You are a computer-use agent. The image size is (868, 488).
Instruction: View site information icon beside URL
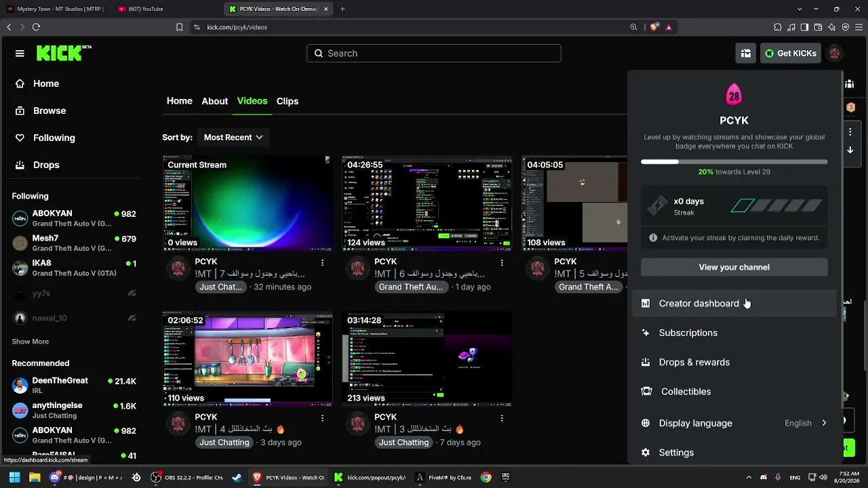click(x=197, y=27)
